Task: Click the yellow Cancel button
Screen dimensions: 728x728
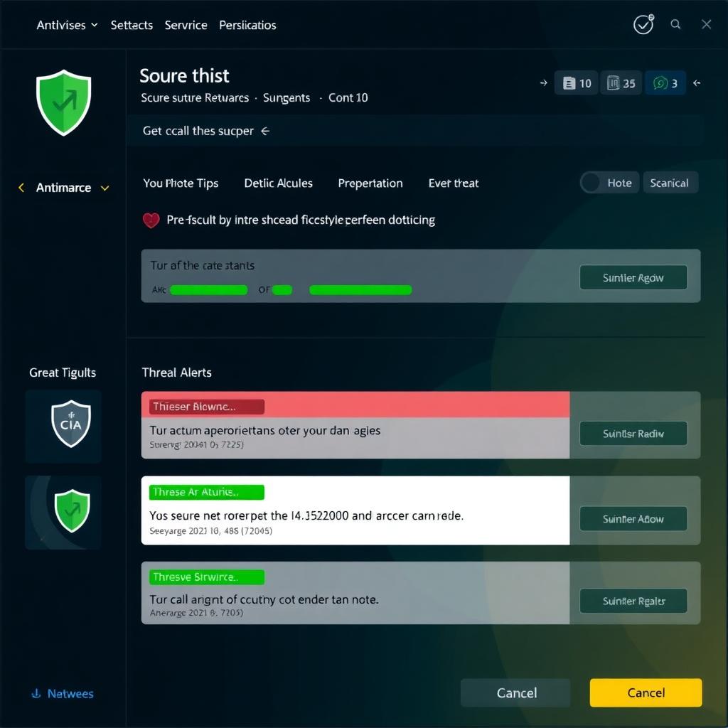Action: pyautogui.click(x=646, y=692)
